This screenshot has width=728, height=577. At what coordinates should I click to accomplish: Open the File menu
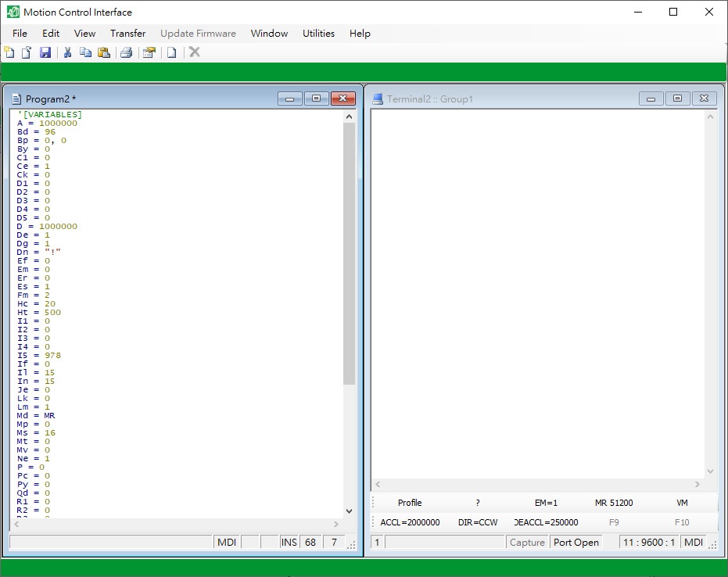click(x=20, y=34)
